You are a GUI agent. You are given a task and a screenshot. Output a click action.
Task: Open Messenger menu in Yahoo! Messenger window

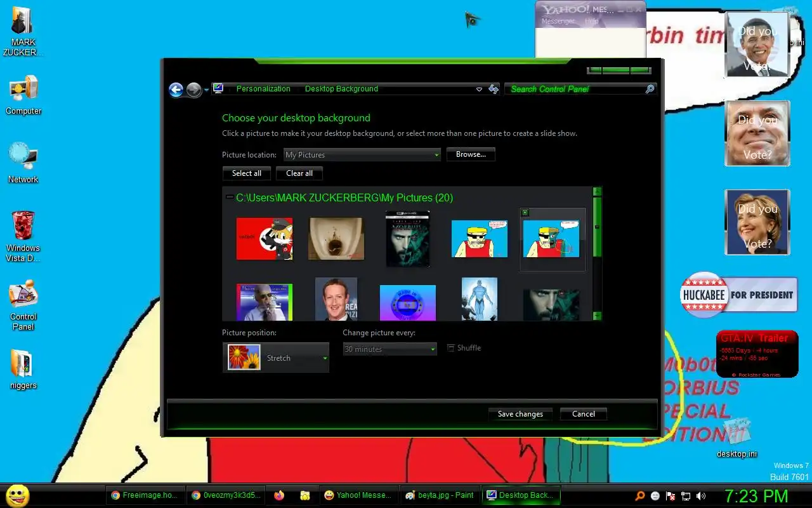click(558, 21)
